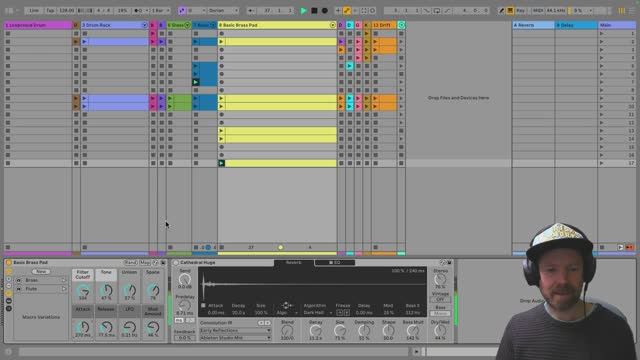Toggle the Basic Brass Pad device activator

pyautogui.click(x=9, y=262)
